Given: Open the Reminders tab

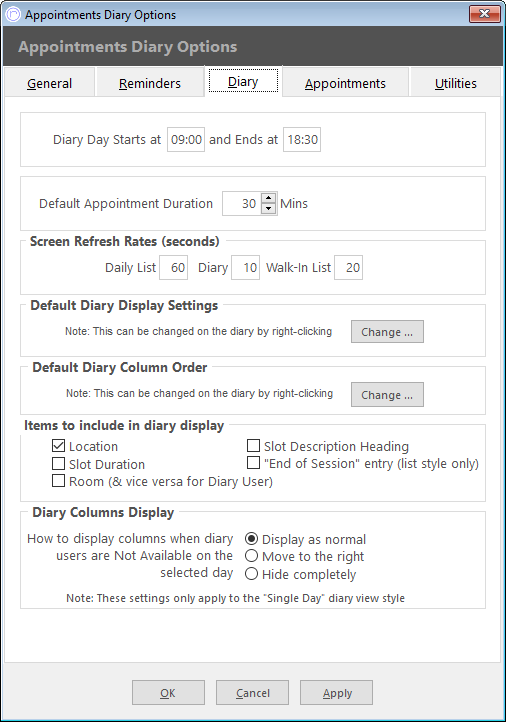Looking at the screenshot, I should (150, 83).
